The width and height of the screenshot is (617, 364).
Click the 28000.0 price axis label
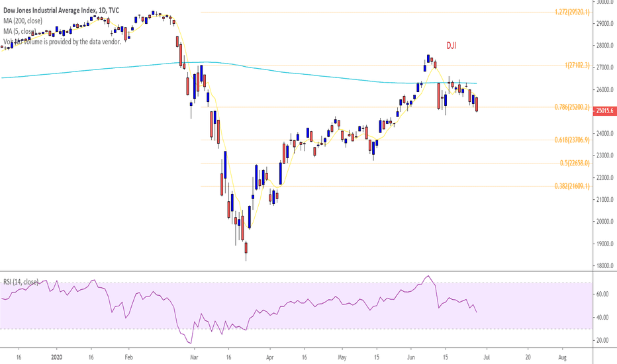click(x=605, y=46)
